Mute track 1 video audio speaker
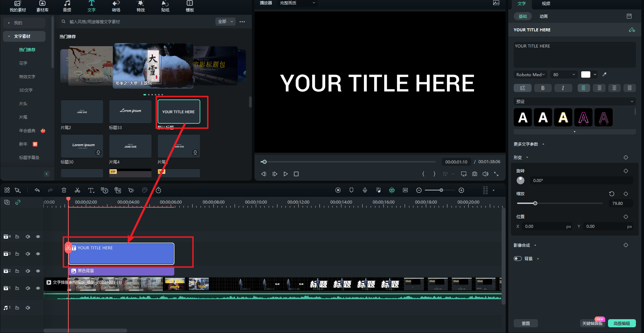Image resolution: width=644 pixels, height=333 pixels. (x=28, y=288)
